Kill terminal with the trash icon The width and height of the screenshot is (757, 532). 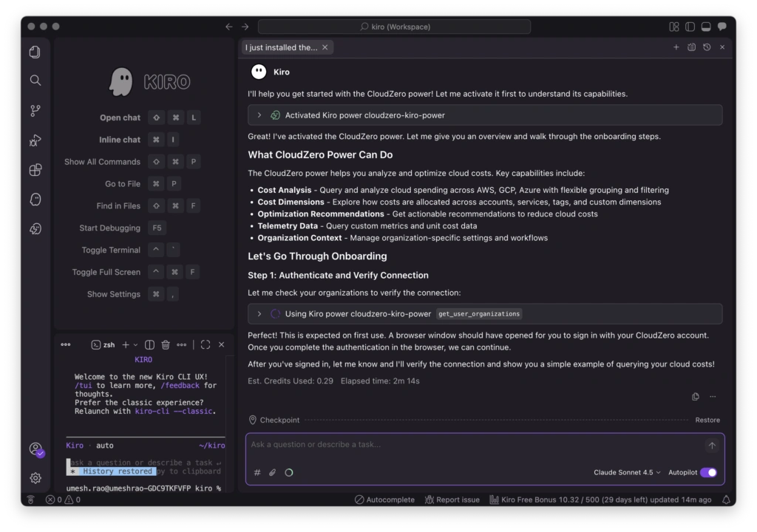tap(166, 344)
